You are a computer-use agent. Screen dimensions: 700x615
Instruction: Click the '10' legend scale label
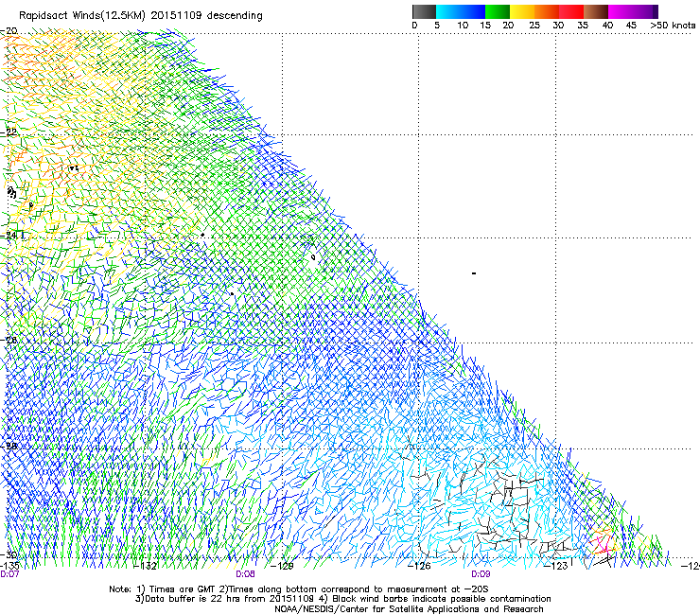[463, 26]
